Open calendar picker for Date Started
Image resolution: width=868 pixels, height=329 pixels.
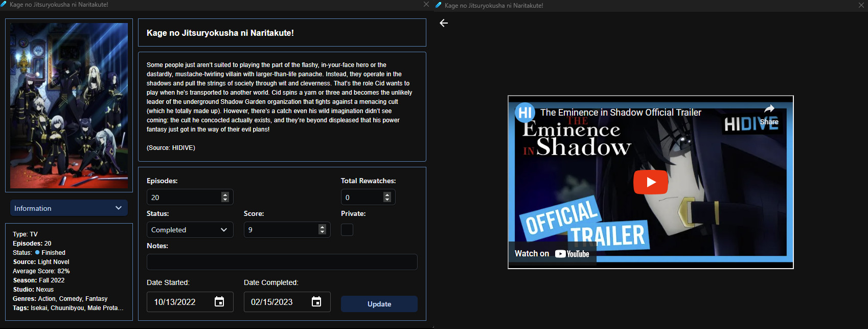(219, 302)
